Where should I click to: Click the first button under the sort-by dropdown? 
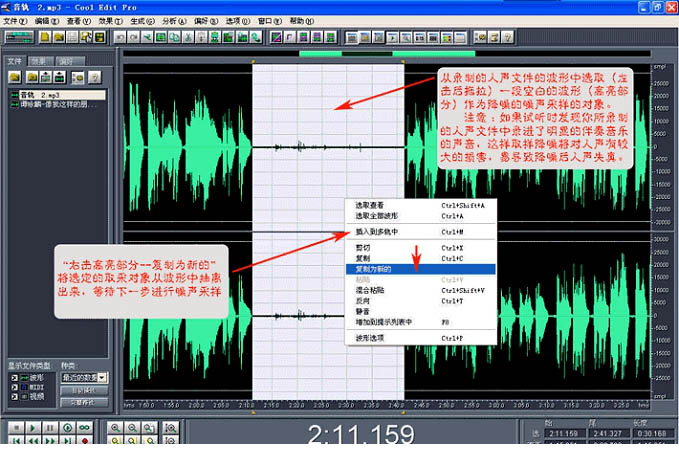(x=84, y=390)
